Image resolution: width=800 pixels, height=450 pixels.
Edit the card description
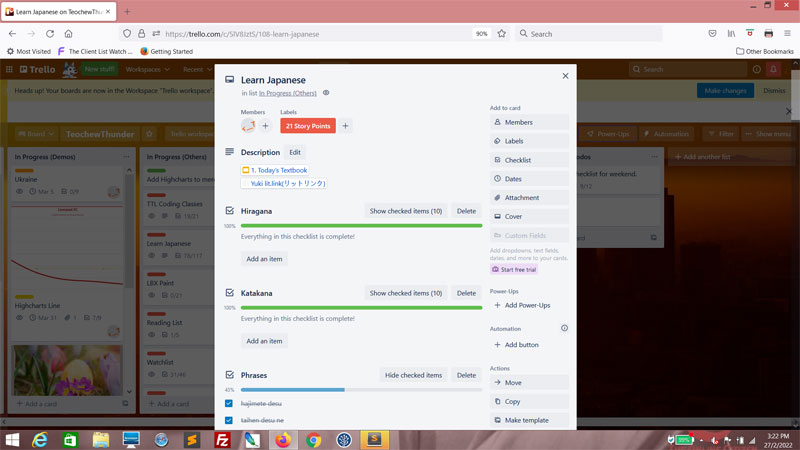pos(295,152)
